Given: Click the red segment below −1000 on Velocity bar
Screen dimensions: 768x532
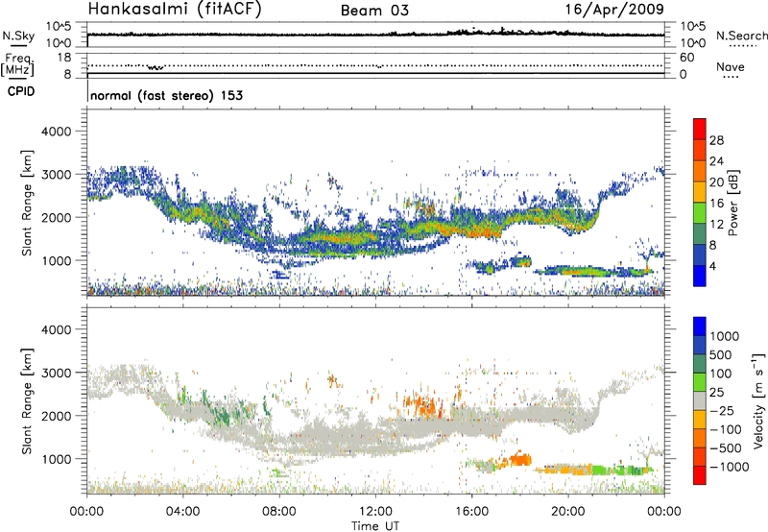Looking at the screenshot, I should (700, 475).
